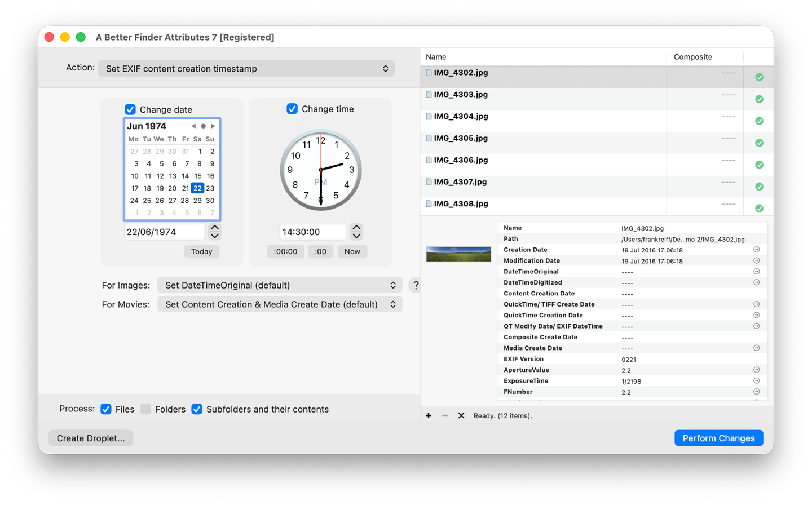Toggle the Files process checkbox
Image resolution: width=812 pixels, height=505 pixels.
point(106,409)
